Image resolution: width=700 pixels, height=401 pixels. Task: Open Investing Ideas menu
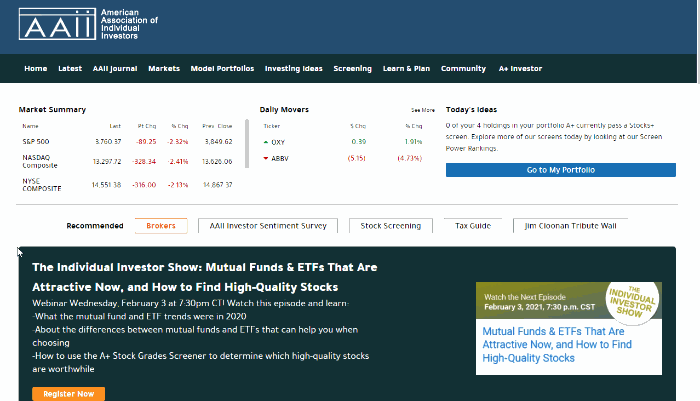(293, 68)
